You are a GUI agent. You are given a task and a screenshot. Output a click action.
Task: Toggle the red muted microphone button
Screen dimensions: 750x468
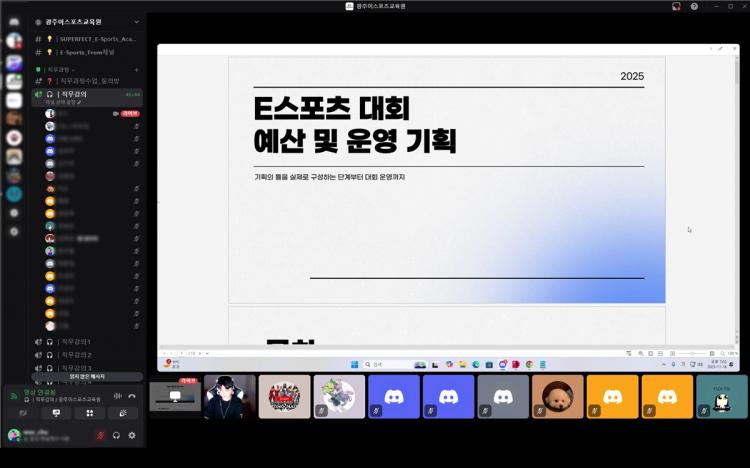coord(100,435)
